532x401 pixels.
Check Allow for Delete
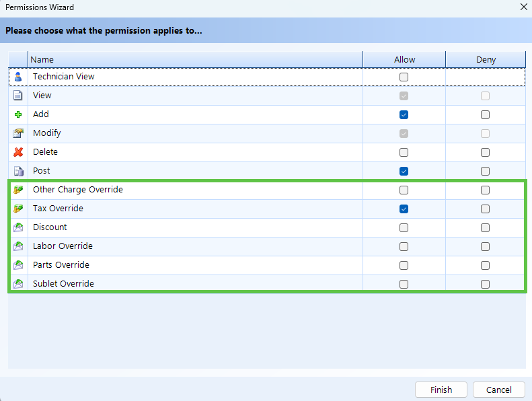[404, 153]
